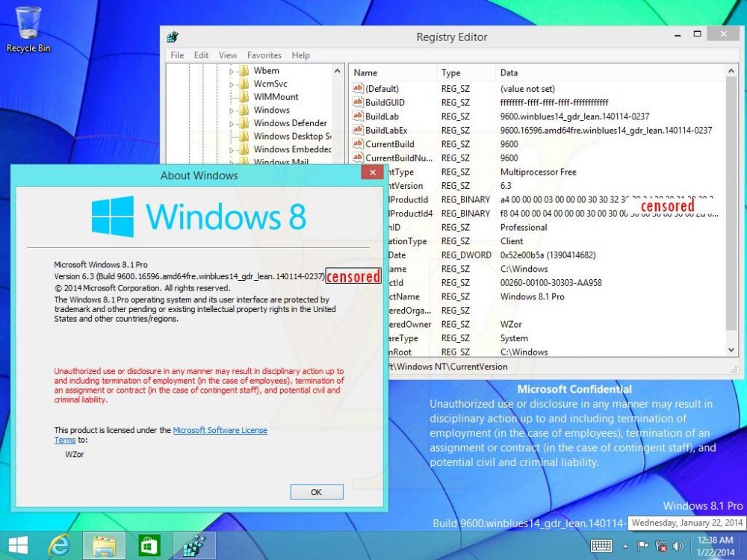Open the Favorites menu in Registry Editor
Image resolution: width=747 pixels, height=560 pixels.
[264, 55]
